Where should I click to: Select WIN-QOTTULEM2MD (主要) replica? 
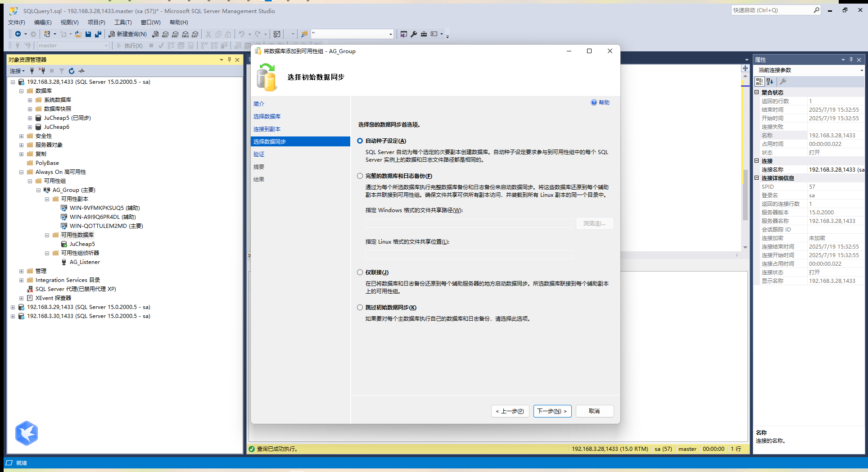106,226
